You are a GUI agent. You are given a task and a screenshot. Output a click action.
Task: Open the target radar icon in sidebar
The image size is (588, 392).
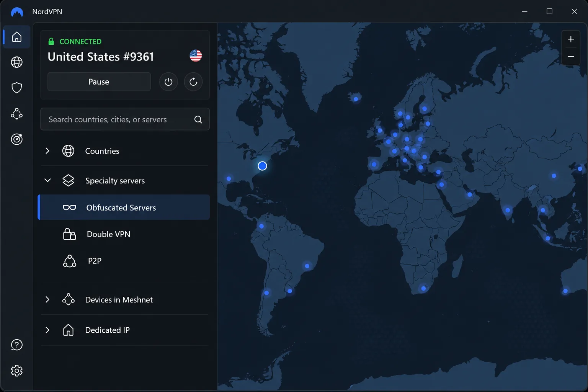(16, 139)
